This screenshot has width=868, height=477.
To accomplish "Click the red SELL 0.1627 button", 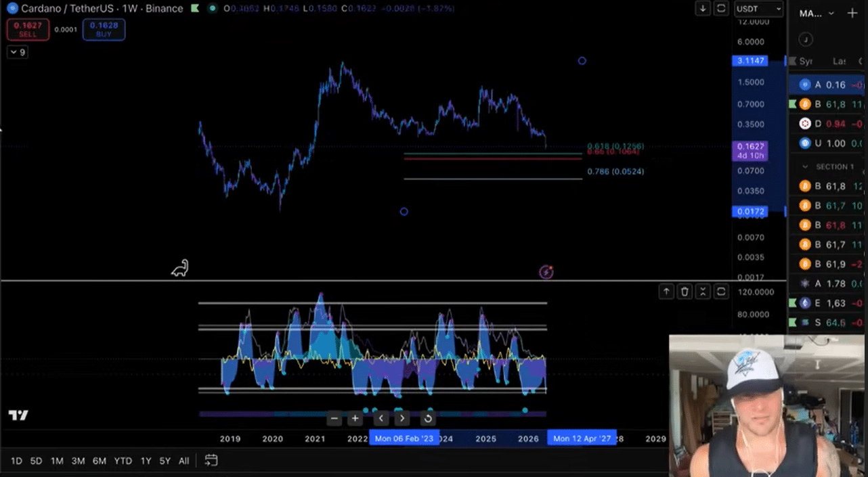I will pos(28,30).
